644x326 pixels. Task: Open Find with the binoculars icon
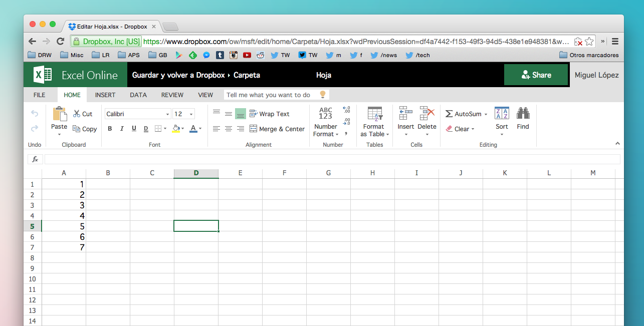pyautogui.click(x=523, y=118)
